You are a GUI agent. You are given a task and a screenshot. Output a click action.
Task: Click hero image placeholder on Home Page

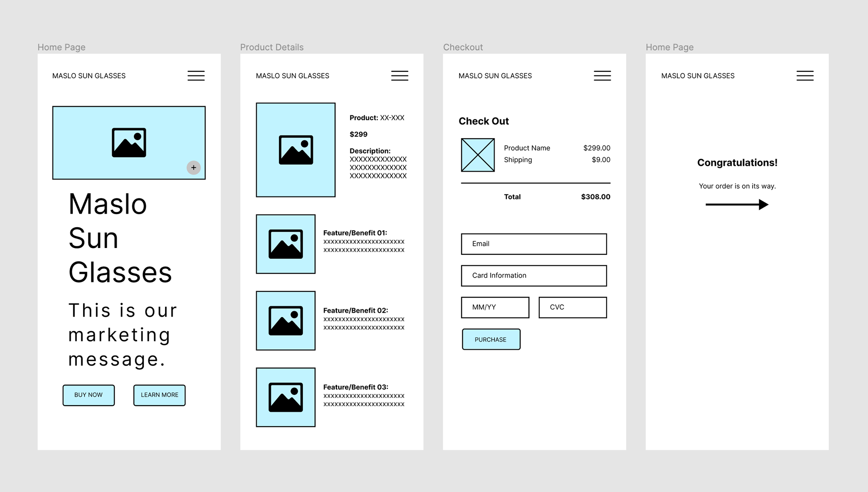129,143
